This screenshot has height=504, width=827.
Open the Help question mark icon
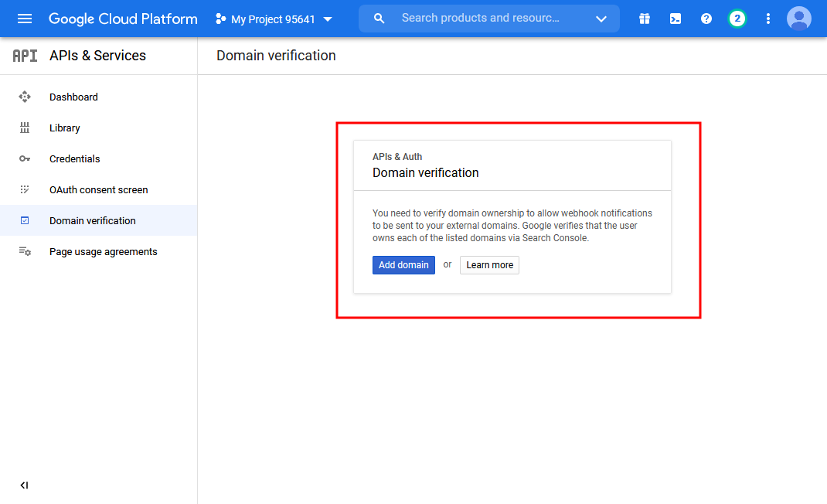click(706, 19)
